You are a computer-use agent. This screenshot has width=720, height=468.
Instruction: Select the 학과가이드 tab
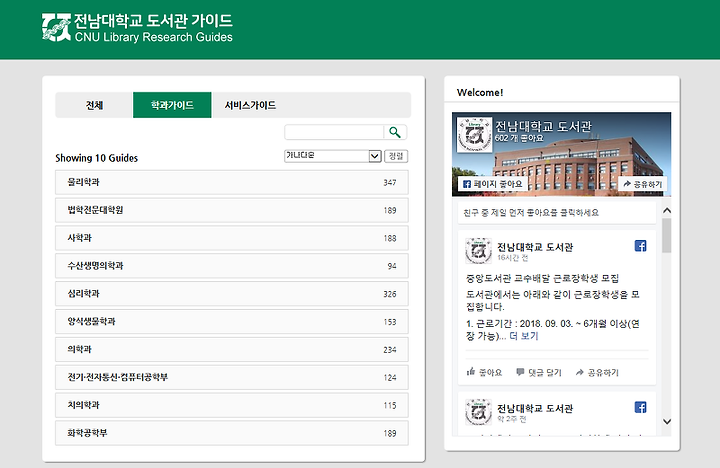click(172, 105)
